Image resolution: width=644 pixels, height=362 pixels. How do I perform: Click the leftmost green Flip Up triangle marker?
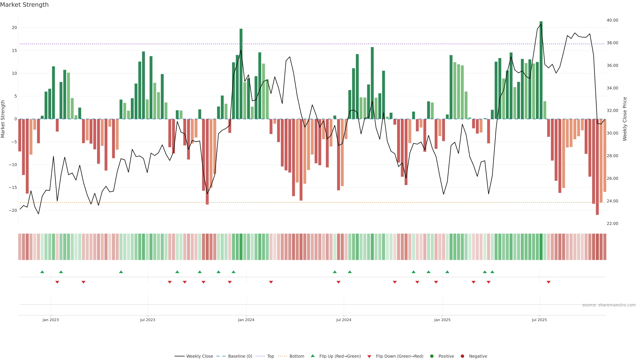click(42, 272)
